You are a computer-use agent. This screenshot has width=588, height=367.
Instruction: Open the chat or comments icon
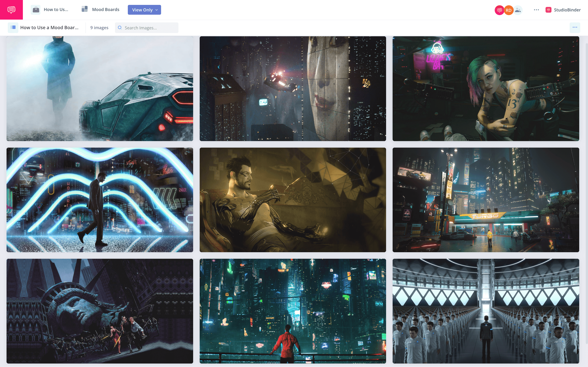[x=11, y=9]
